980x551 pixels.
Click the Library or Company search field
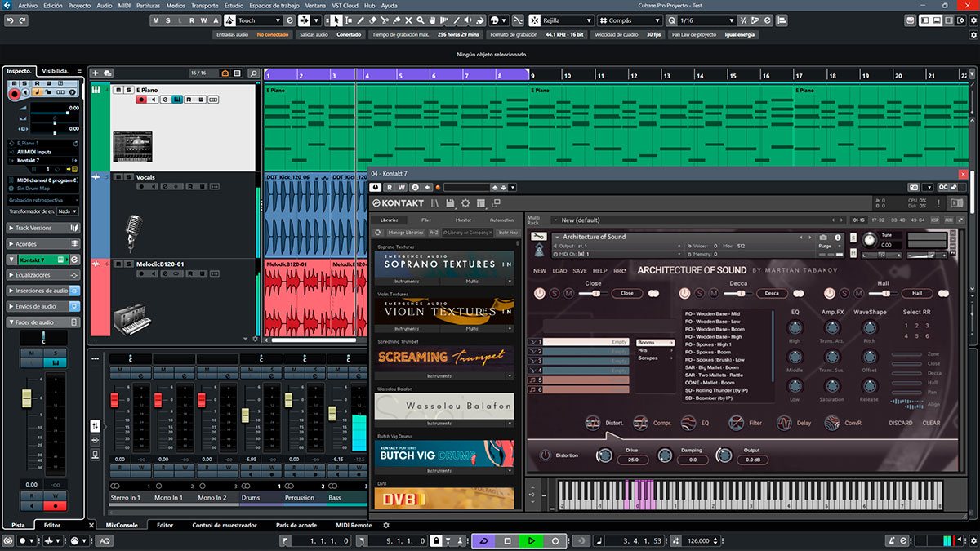(469, 233)
